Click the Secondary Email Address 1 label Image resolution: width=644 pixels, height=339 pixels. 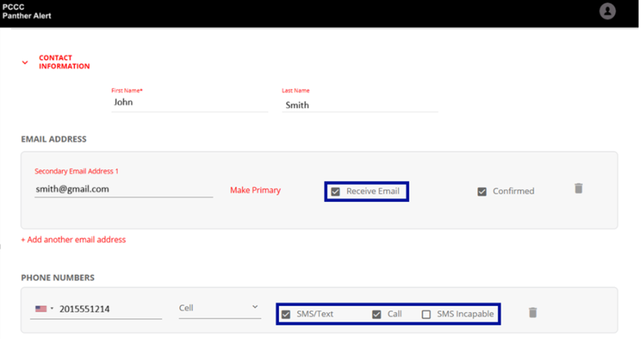click(76, 171)
